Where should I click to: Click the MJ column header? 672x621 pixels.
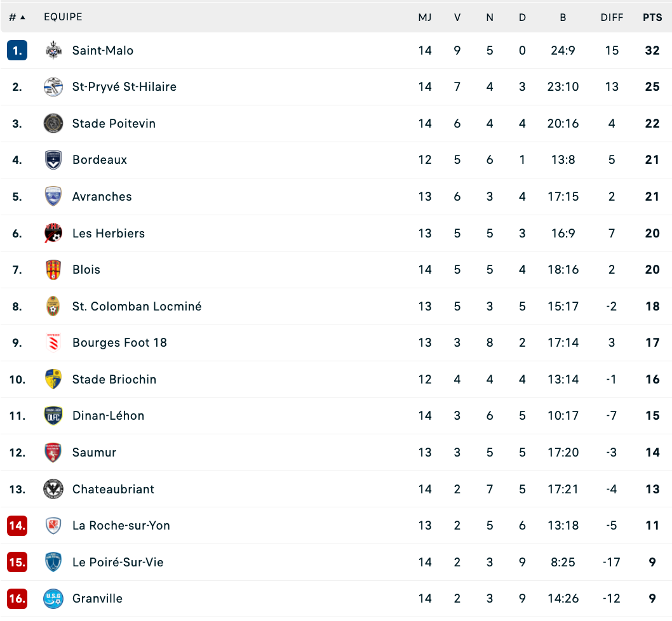pos(425,17)
